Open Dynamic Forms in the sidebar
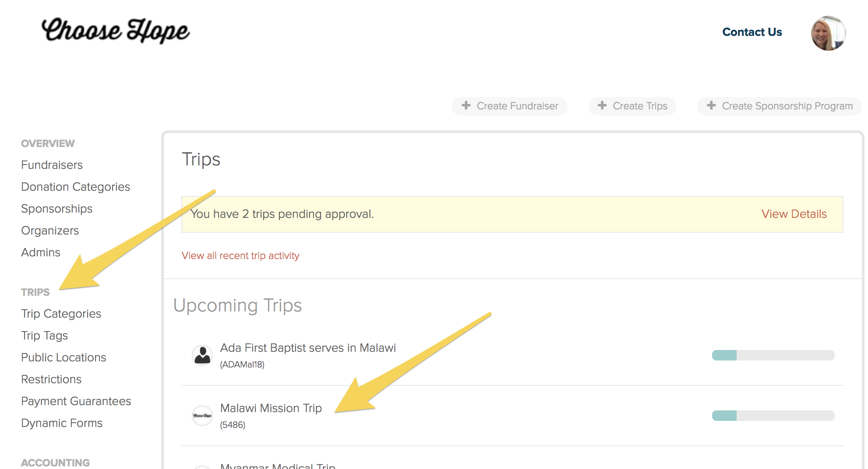This screenshot has height=469, width=868. pyautogui.click(x=62, y=423)
